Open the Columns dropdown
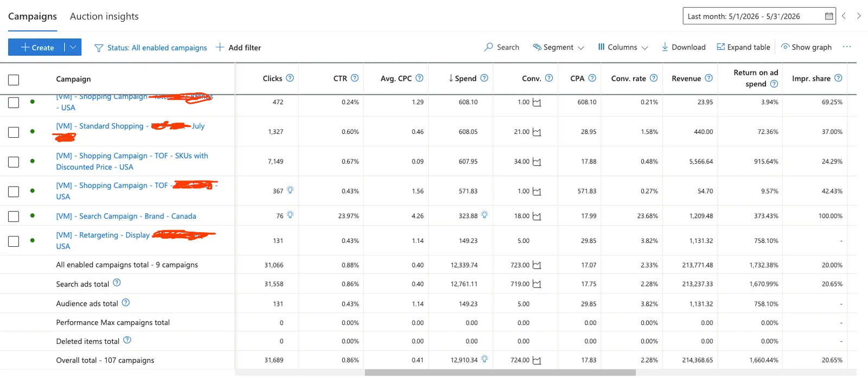Image resolution: width=868 pixels, height=377 pixels. pyautogui.click(x=623, y=47)
